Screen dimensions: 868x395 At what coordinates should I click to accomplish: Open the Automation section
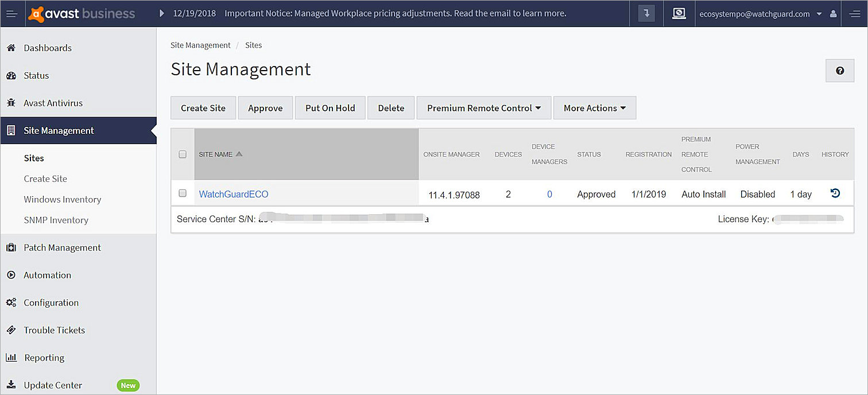46,275
